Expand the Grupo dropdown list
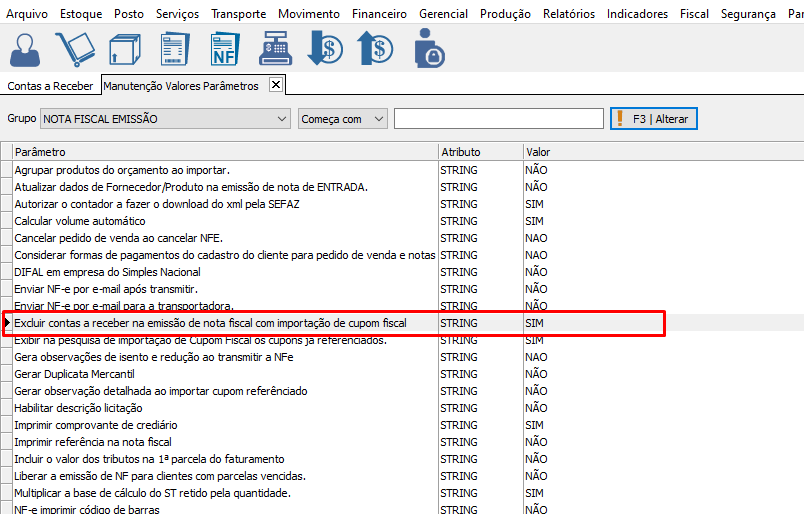Image resolution: width=804 pixels, height=514 pixels. (280, 119)
